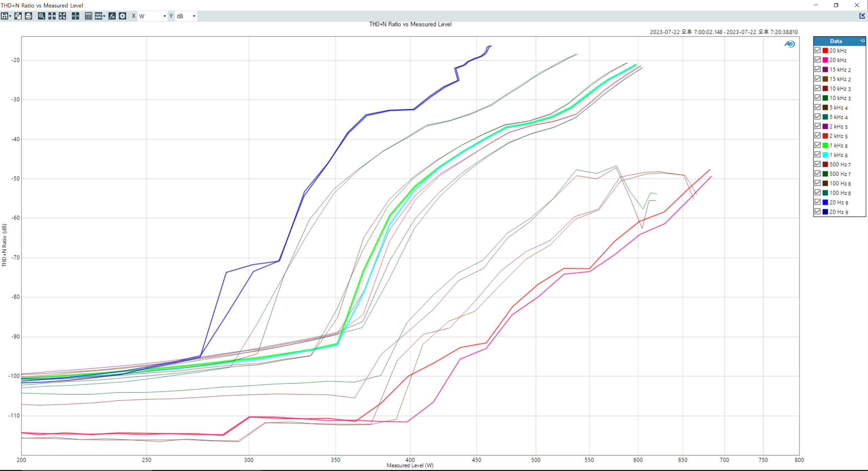
Task: Open the fx derived results icon
Action: point(112,16)
